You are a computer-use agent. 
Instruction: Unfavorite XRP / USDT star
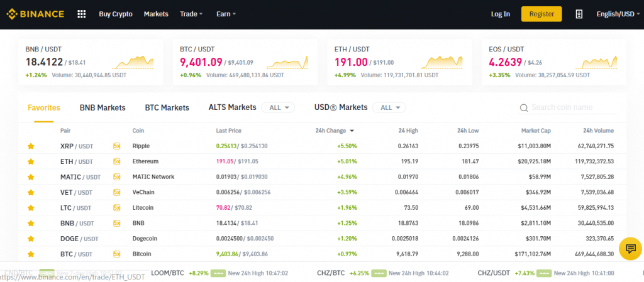coord(30,146)
